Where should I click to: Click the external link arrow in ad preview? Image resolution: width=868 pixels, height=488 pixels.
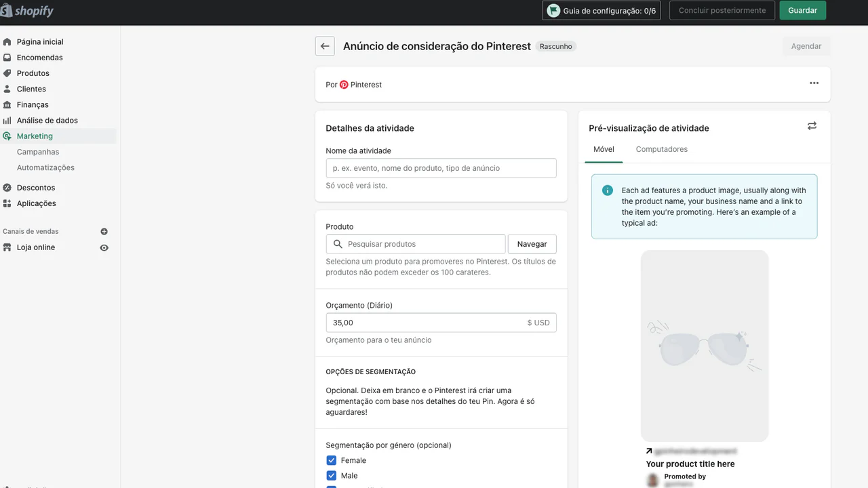(x=649, y=451)
